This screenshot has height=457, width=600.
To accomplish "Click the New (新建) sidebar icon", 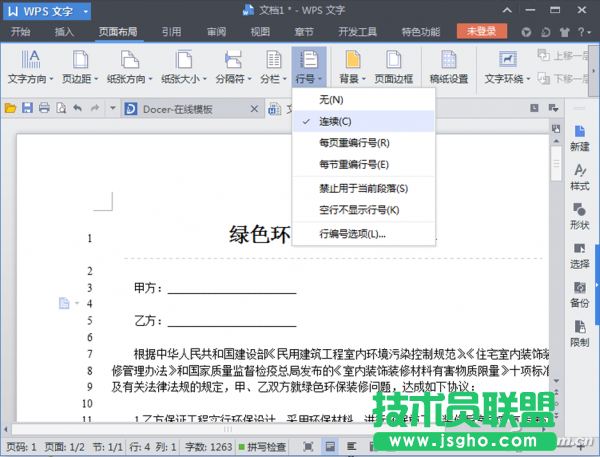I will coord(579,139).
